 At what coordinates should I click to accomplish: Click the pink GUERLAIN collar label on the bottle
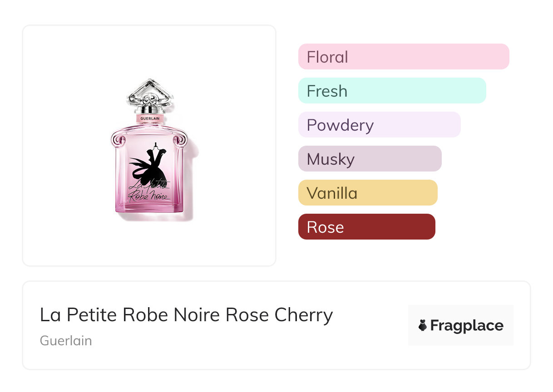point(150,118)
